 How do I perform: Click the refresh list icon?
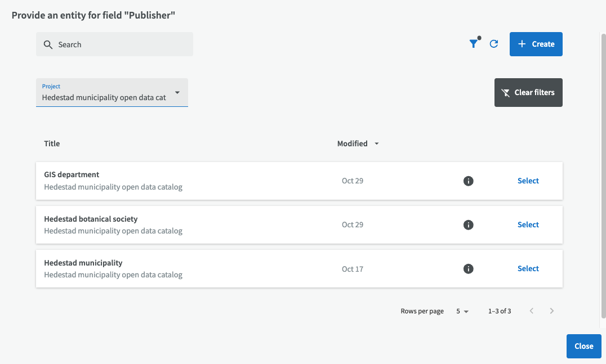pyautogui.click(x=494, y=44)
